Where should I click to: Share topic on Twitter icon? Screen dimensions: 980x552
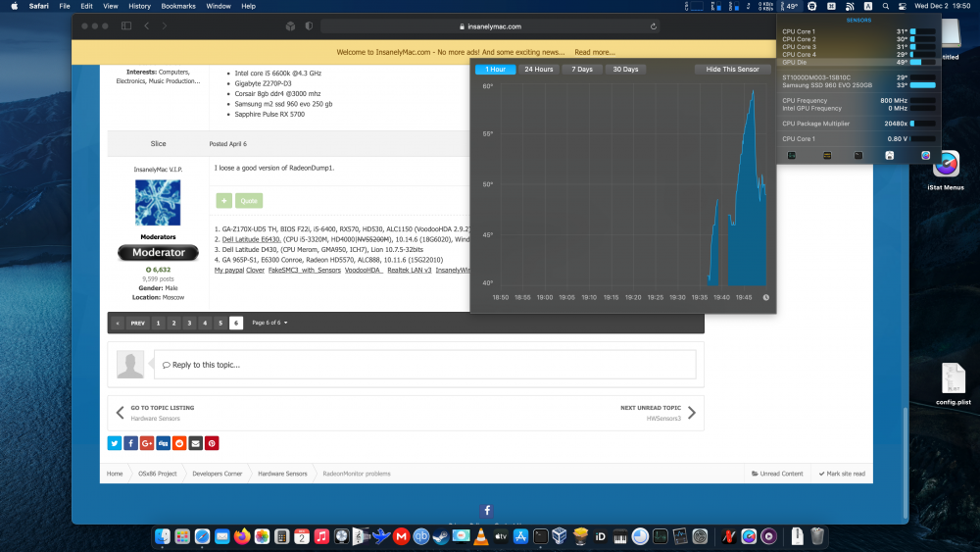[x=115, y=443]
